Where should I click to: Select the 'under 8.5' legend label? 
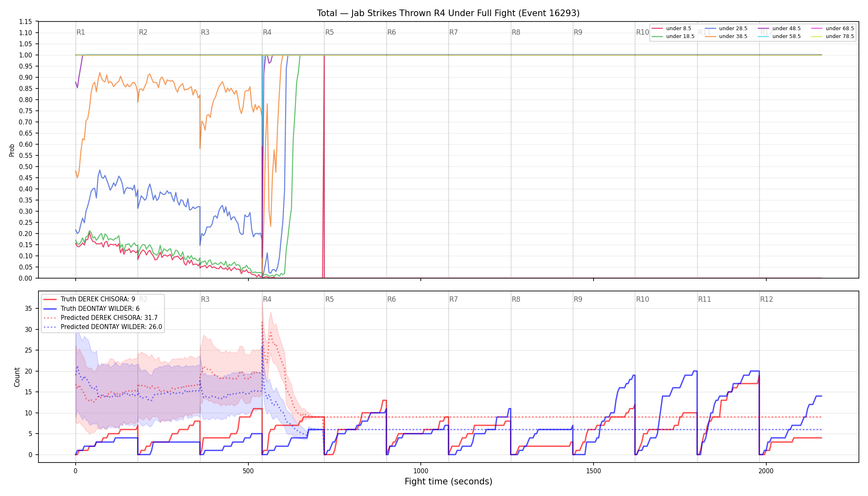tap(678, 29)
